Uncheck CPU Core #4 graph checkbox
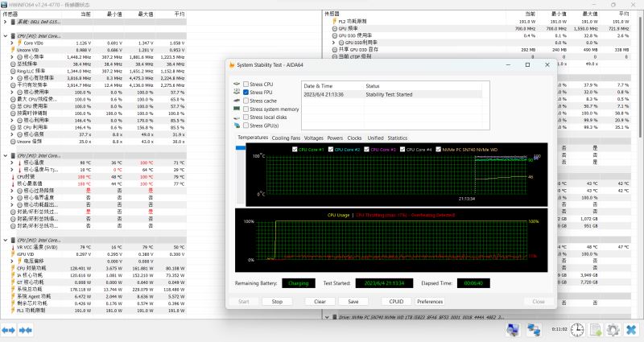The width and height of the screenshot is (644, 342). click(x=402, y=150)
